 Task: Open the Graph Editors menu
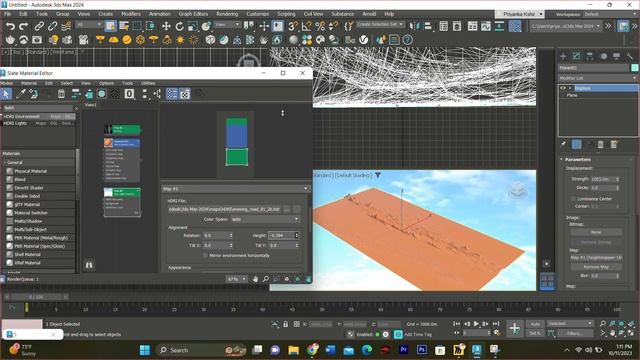point(193,14)
